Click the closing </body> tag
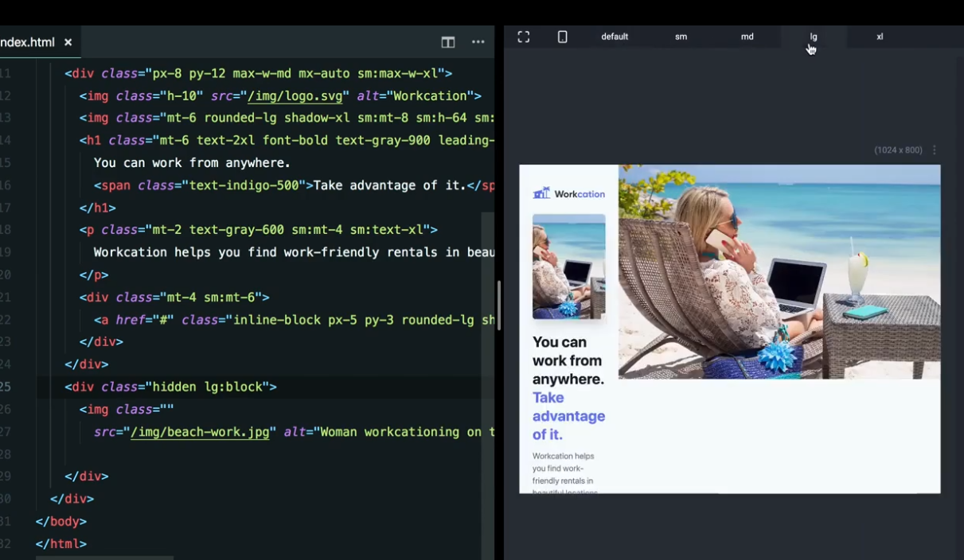The width and height of the screenshot is (964, 560). pos(60,522)
